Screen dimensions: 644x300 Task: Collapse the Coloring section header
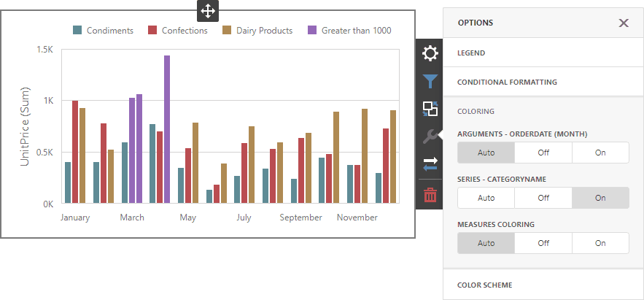click(543, 111)
